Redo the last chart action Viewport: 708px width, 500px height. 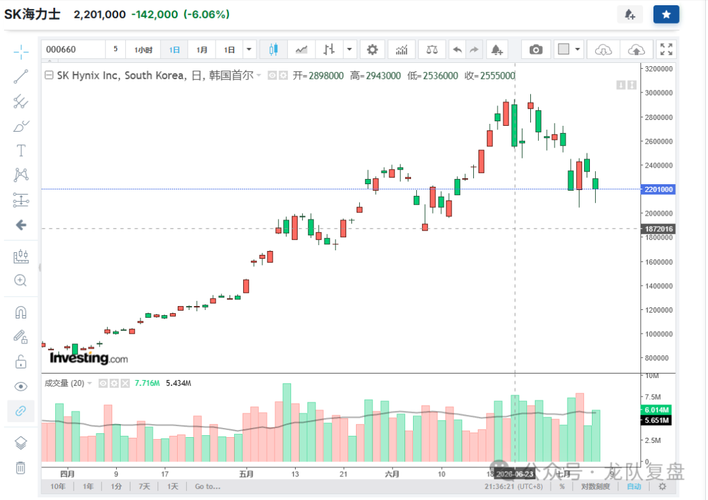pos(474,50)
